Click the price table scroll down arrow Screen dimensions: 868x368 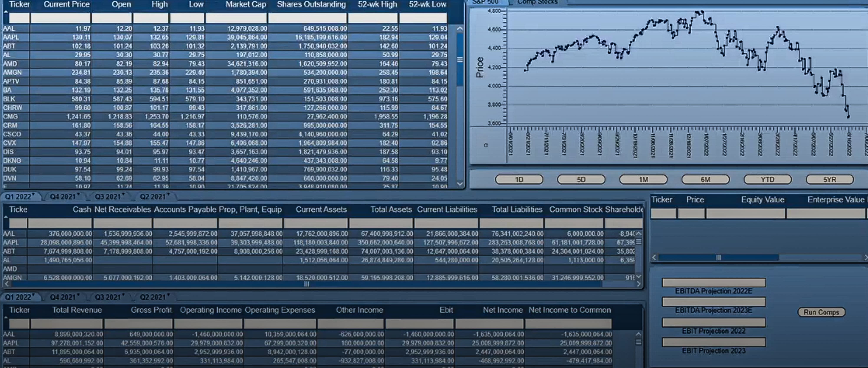coord(460,184)
